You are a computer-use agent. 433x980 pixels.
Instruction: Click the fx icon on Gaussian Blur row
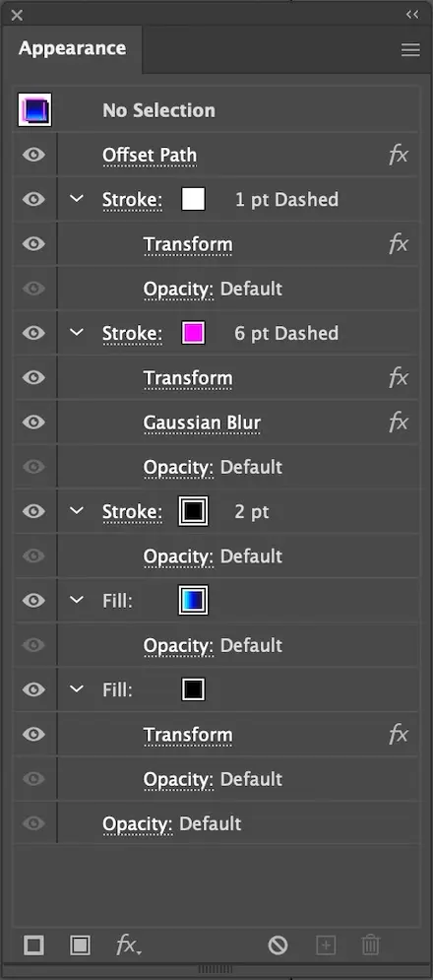point(399,423)
